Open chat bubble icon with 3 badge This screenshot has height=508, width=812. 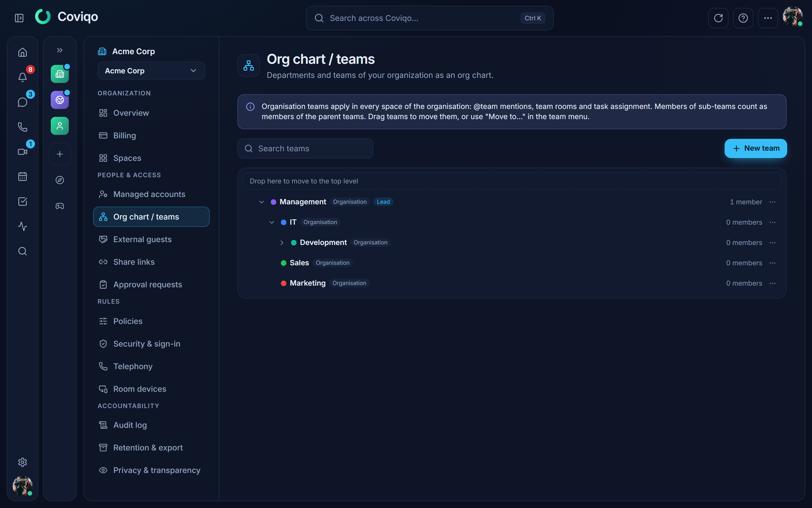[x=23, y=102]
